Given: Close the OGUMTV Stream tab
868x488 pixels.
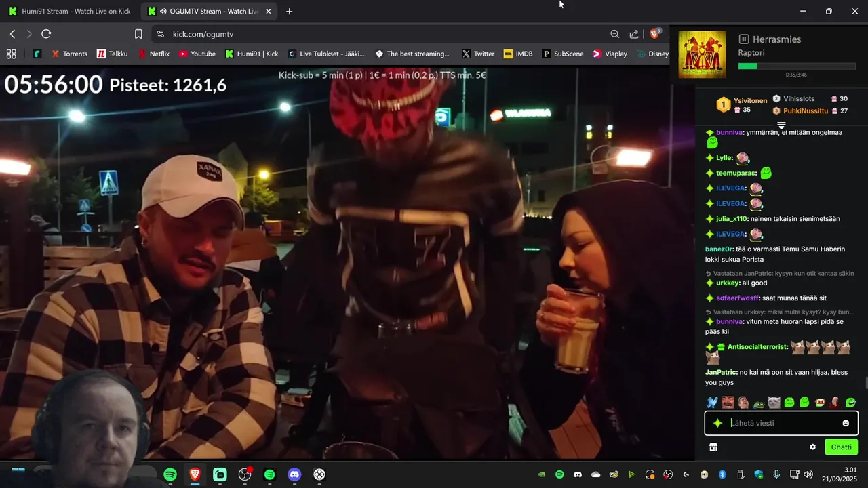Looking at the screenshot, I should point(269,11).
